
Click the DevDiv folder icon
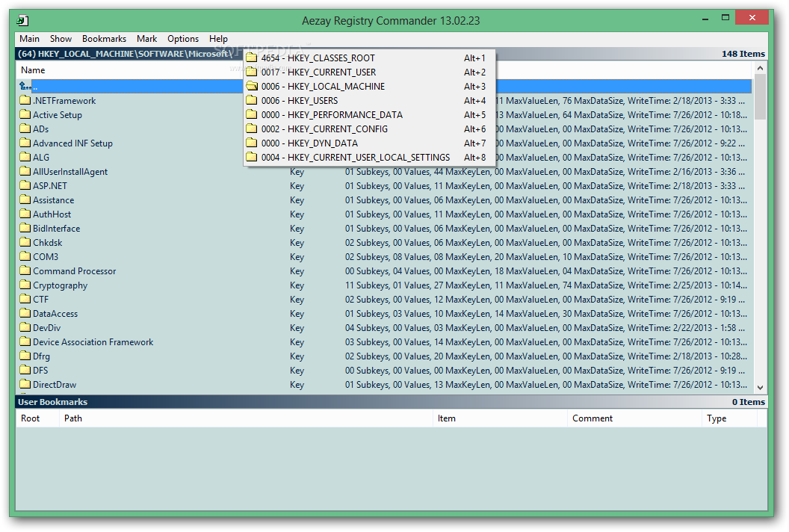point(25,327)
